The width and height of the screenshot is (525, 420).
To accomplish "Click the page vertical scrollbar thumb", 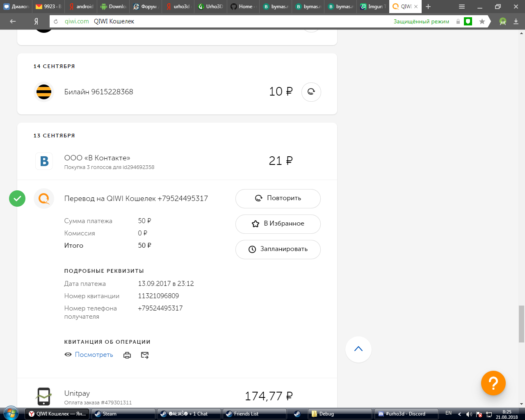I will [521, 323].
